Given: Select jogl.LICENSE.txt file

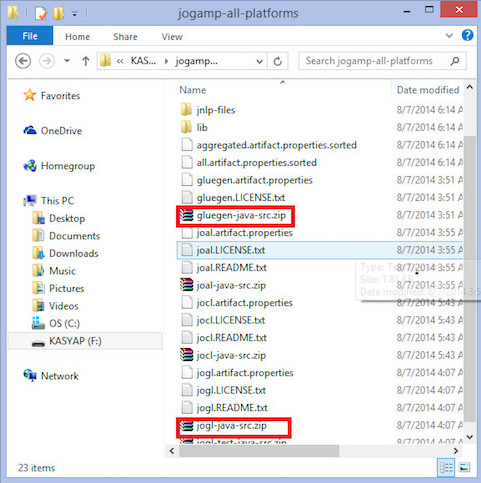Looking at the screenshot, I should [231, 390].
